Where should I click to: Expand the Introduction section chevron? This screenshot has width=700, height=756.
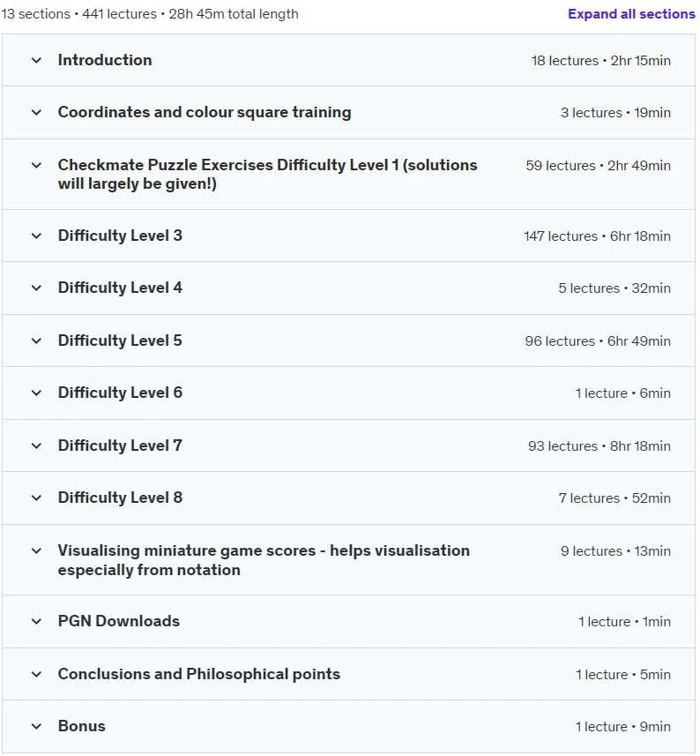pyautogui.click(x=36, y=60)
